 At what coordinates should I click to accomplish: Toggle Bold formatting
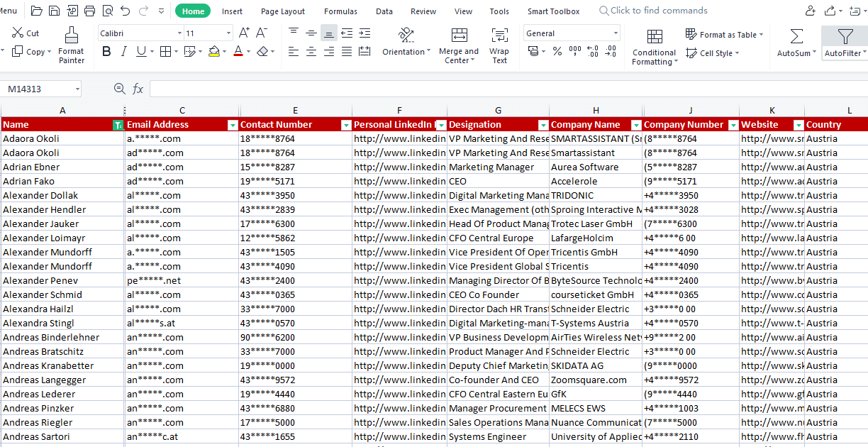tap(106, 52)
